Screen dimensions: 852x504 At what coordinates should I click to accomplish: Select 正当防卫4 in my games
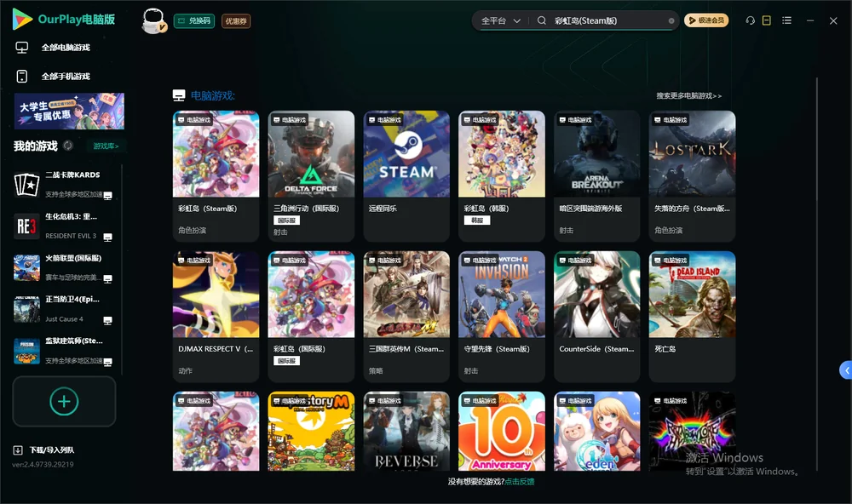point(64,309)
